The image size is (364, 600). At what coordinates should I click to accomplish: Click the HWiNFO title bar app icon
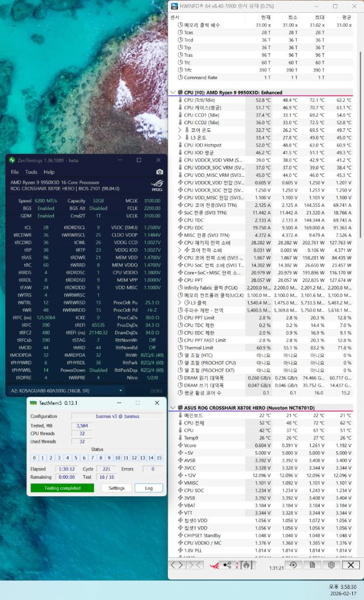click(x=174, y=6)
